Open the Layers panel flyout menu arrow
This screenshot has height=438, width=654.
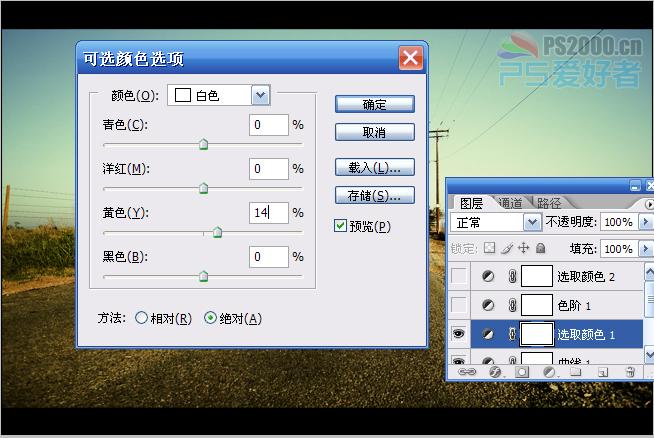pyautogui.click(x=649, y=204)
